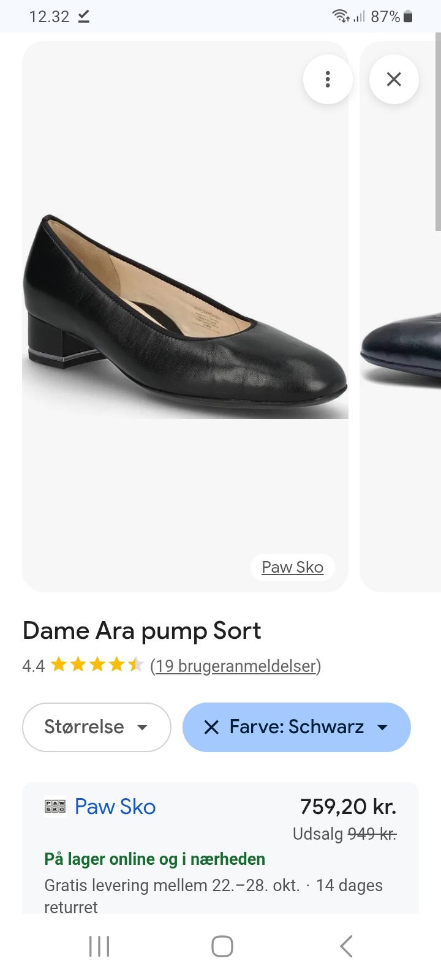Tap the Dame Ara pump Sort title

(x=141, y=631)
